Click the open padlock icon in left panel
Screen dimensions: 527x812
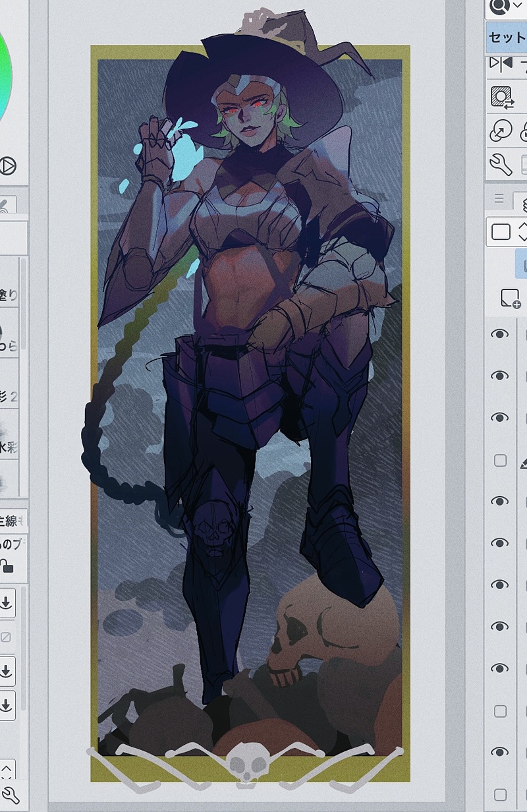tap(6, 565)
